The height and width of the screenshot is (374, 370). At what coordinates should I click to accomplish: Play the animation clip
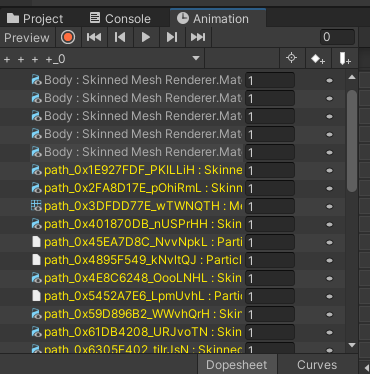(x=146, y=37)
